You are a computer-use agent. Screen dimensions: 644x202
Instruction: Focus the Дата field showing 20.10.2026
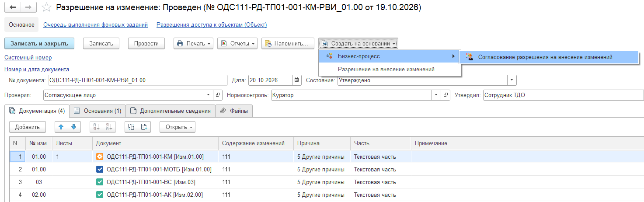(270, 80)
